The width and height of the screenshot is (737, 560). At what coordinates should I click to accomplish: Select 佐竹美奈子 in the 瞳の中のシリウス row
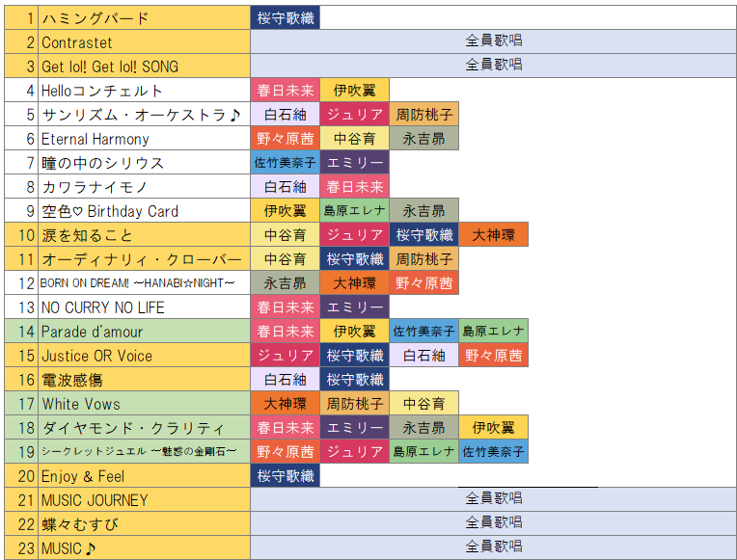pos(285,163)
